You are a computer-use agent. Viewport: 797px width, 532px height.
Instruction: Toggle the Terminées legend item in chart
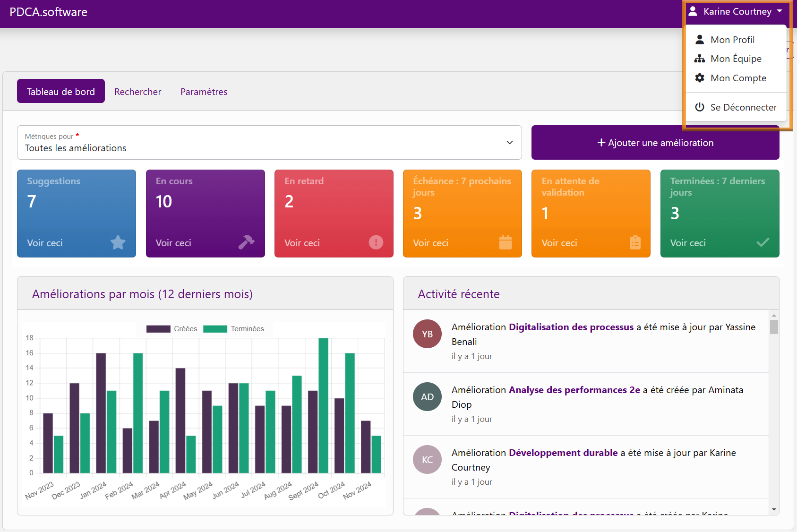233,329
